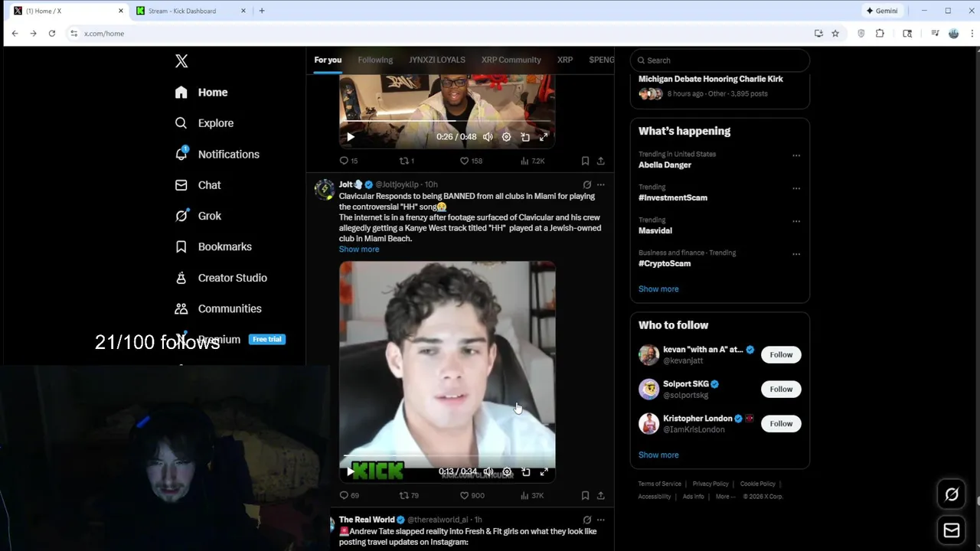The width and height of the screenshot is (980, 551).
Task: Open Home in the sidebar
Action: pos(201,93)
